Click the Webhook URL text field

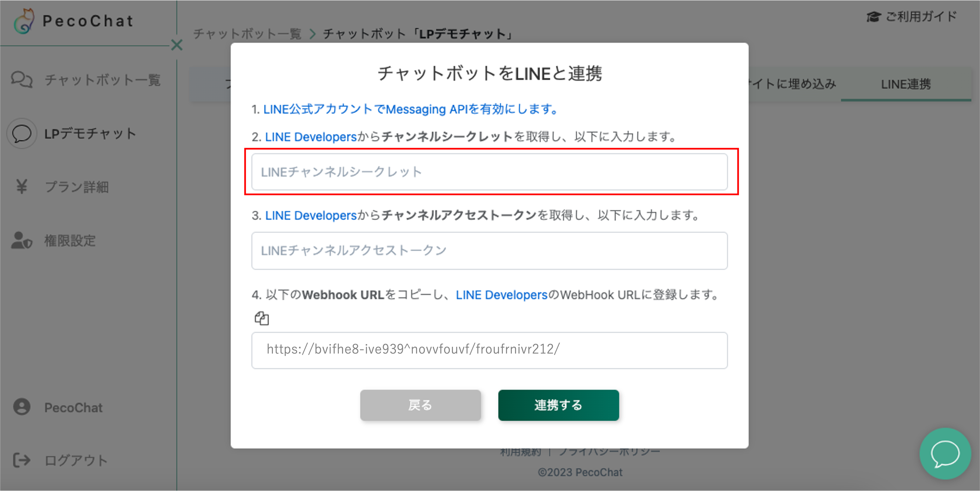tap(489, 350)
